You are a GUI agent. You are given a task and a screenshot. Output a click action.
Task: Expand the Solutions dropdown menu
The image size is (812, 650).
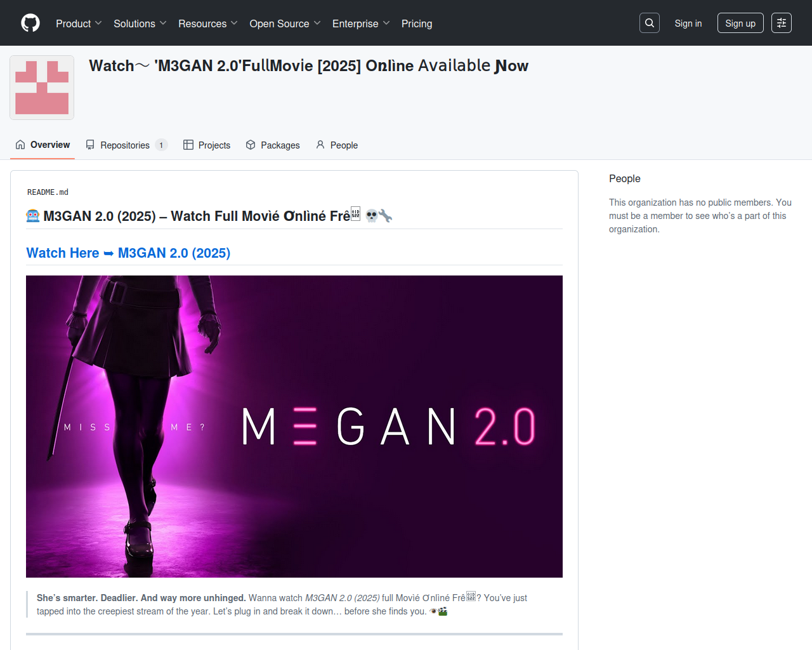pyautogui.click(x=140, y=23)
